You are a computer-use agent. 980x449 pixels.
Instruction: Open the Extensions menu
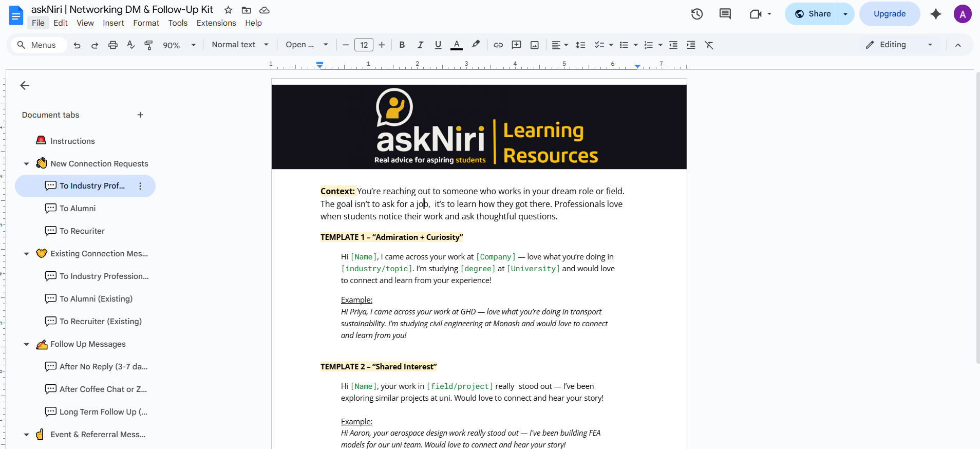click(216, 23)
